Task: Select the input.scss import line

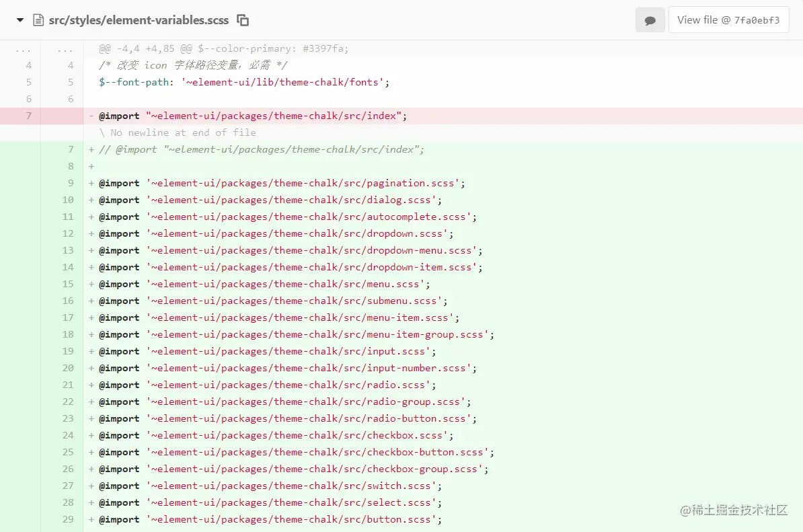Action: [x=267, y=351]
